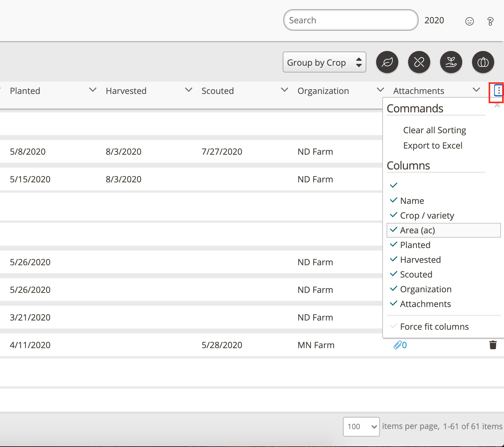Viewport: 504px width, 447px height.
Task: Open the Scouted column header chevron
Action: [x=285, y=90]
